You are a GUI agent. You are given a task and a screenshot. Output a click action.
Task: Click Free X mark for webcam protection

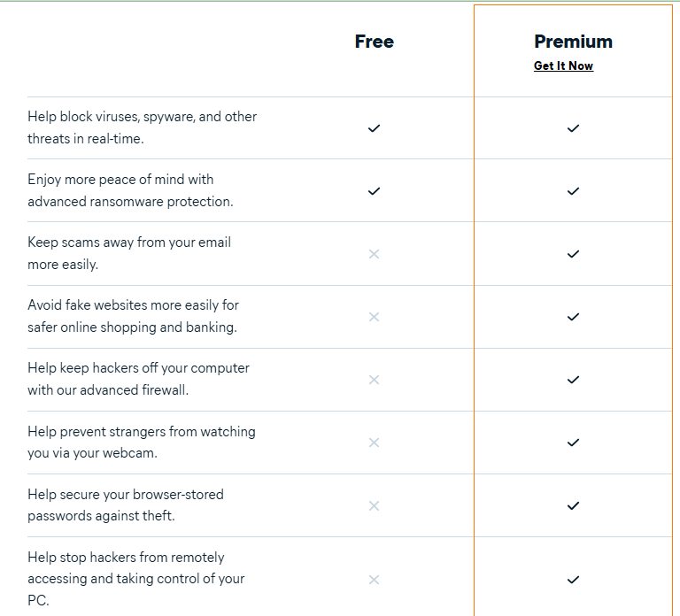click(x=374, y=443)
